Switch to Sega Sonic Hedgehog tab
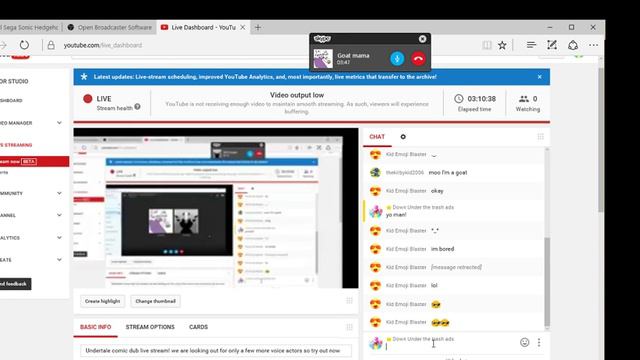 [29, 27]
